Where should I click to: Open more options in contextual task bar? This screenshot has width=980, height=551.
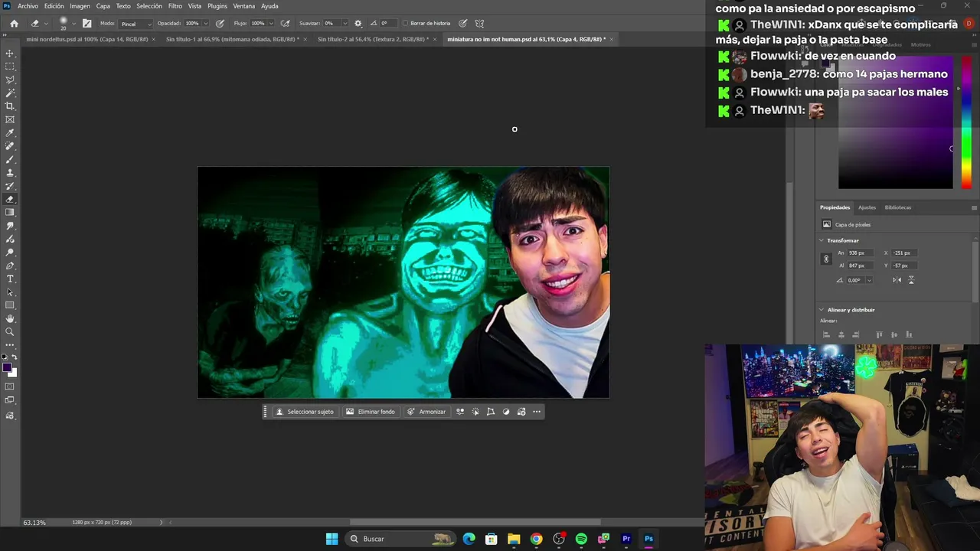pyautogui.click(x=537, y=412)
